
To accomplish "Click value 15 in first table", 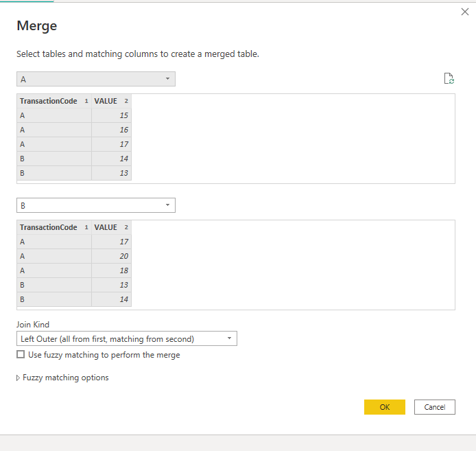I will 111,115.
